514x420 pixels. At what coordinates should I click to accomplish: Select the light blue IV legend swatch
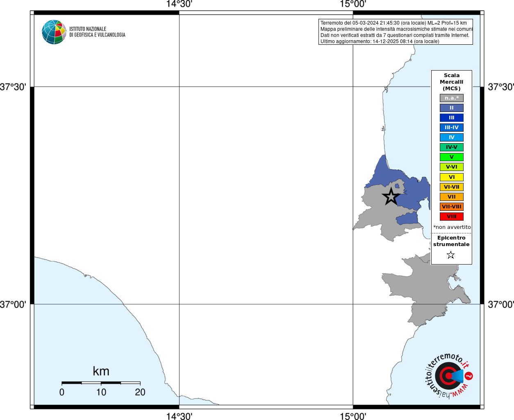(x=452, y=137)
